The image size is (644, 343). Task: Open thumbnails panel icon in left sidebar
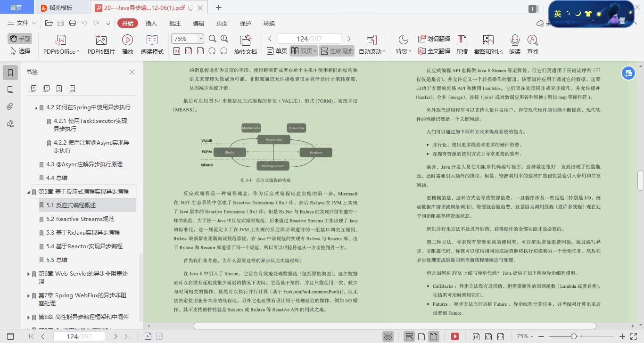[10, 90]
